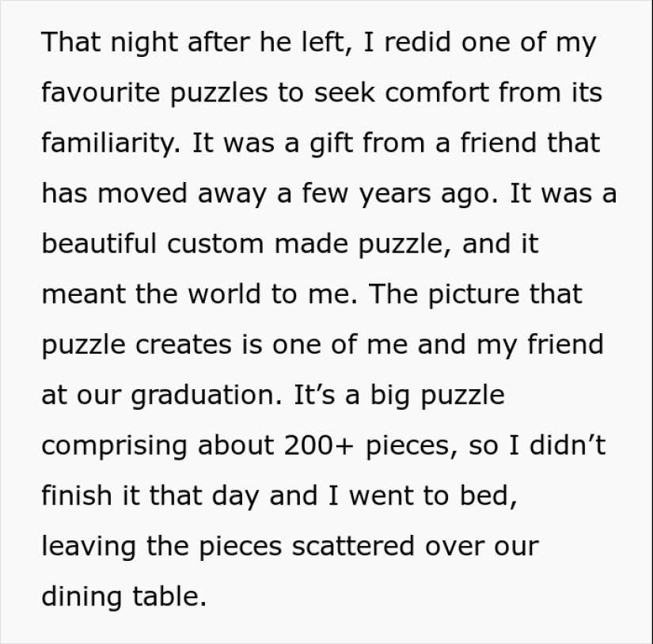Image resolution: width=653 pixels, height=644 pixels.
Task: Click the word "dining" in the last line
Action: [x=74, y=597]
